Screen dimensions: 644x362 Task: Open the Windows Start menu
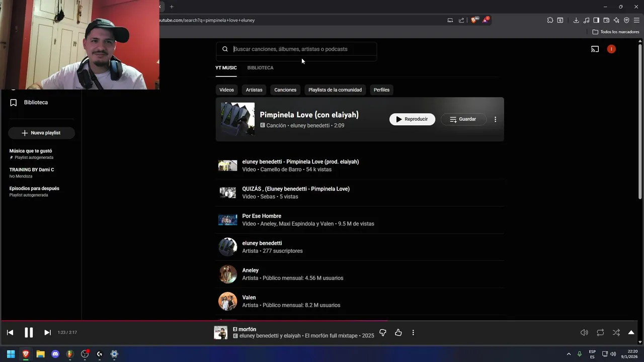(11, 354)
